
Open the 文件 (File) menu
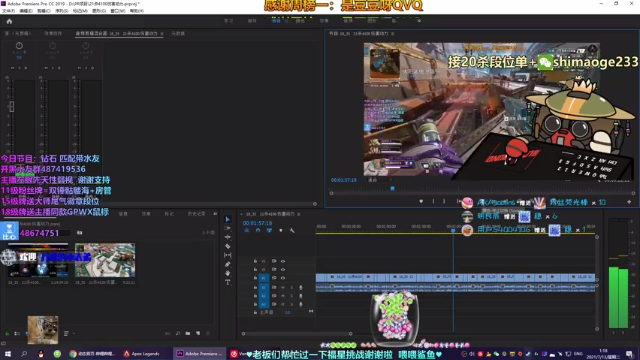[x=8, y=11]
